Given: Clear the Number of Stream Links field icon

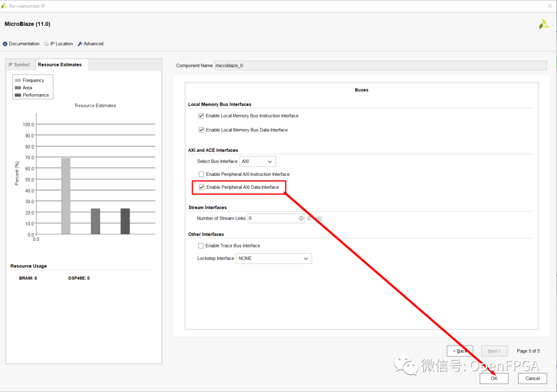Looking at the screenshot, I should [301, 218].
